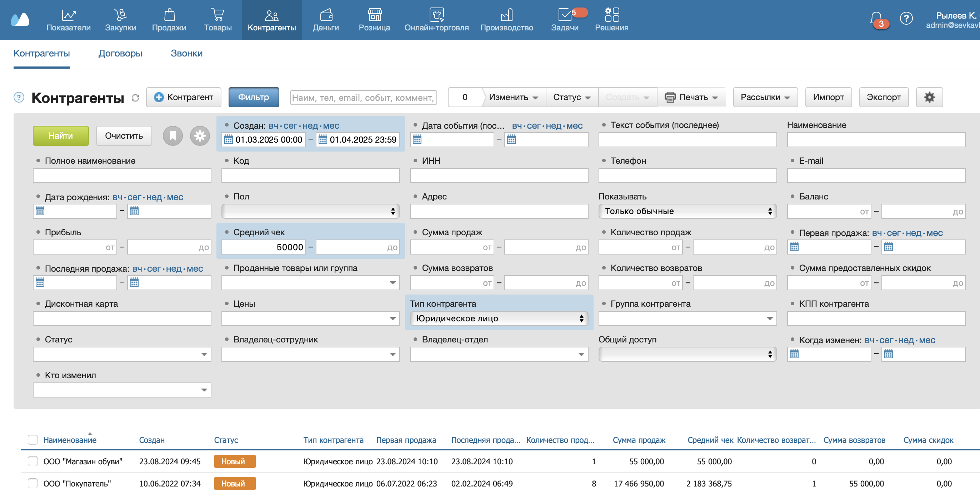Viewport: 980px width, 494px height.
Task: Click the сег shortcut for Первая продажа
Action: point(894,233)
